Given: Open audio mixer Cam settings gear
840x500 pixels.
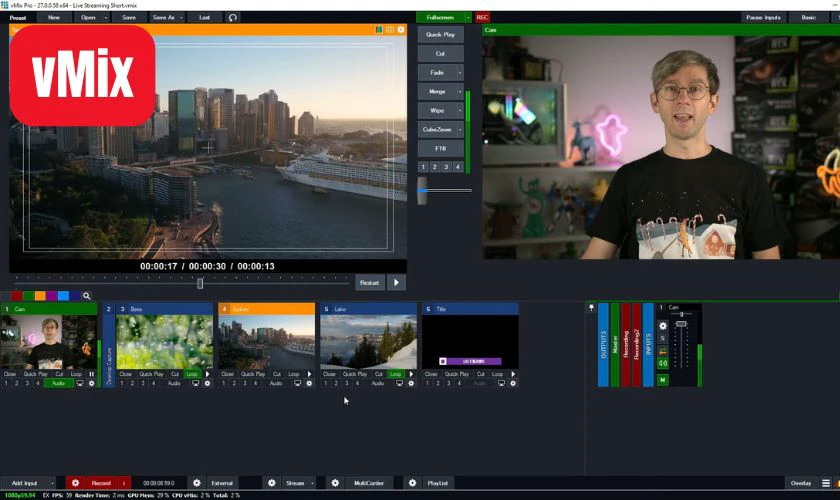Looking at the screenshot, I should 663,326.
